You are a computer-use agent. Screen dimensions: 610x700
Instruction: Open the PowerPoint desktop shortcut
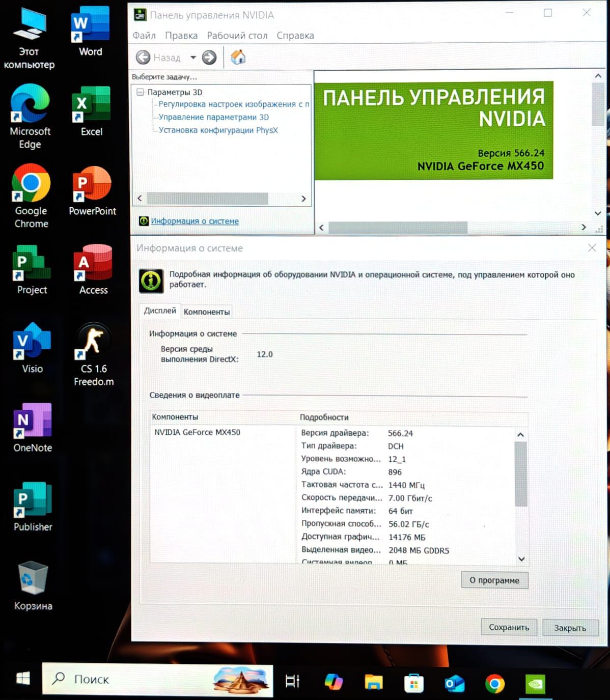coord(92,191)
